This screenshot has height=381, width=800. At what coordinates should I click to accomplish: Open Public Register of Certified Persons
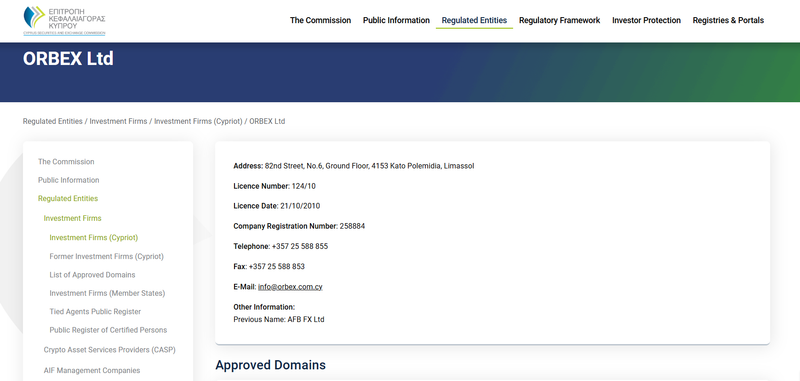pos(108,330)
